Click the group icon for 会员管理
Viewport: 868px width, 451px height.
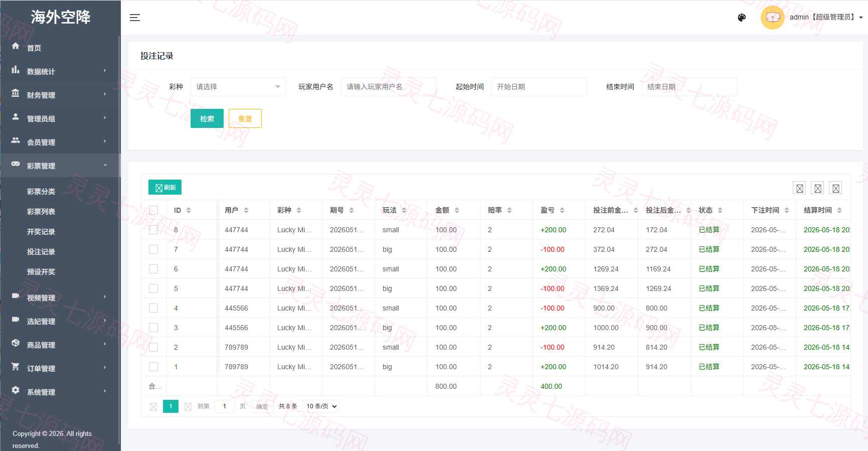pos(16,140)
